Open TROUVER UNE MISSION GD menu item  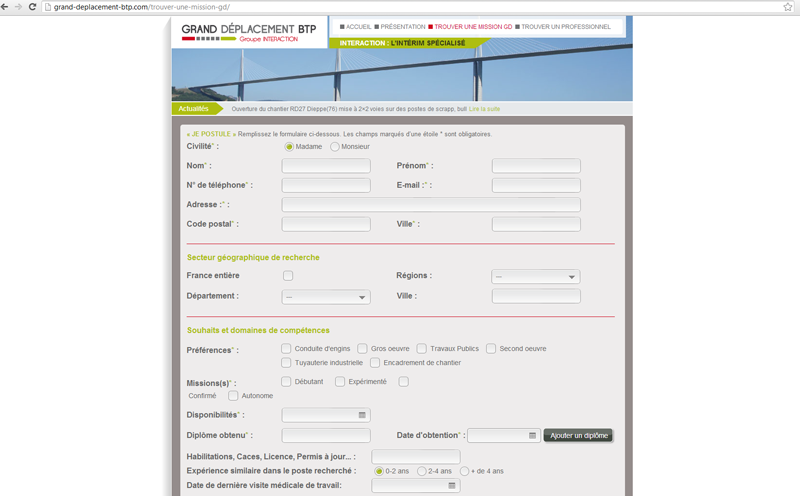pos(470,27)
